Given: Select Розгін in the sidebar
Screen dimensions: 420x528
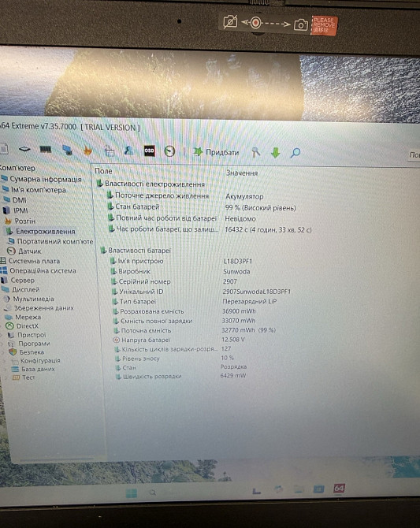Looking at the screenshot, I should coord(20,221).
